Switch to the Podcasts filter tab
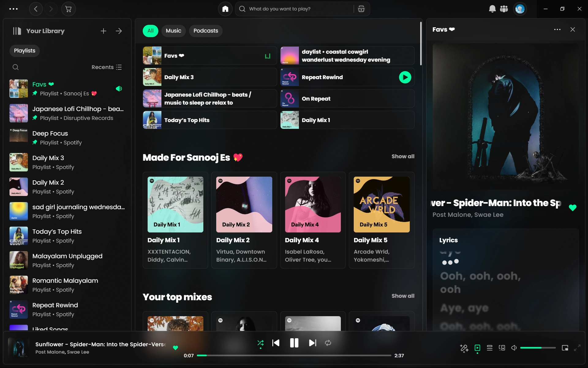The width and height of the screenshot is (588, 368). 205,31
